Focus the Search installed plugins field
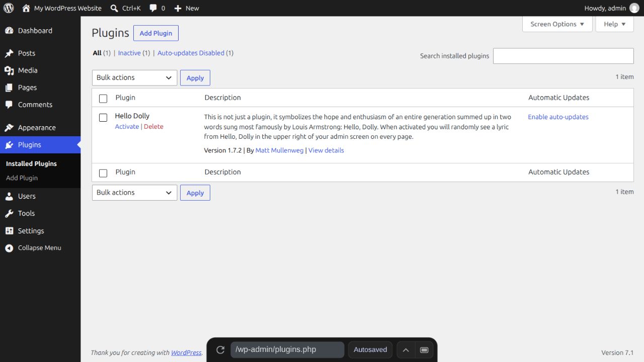 pos(563,56)
